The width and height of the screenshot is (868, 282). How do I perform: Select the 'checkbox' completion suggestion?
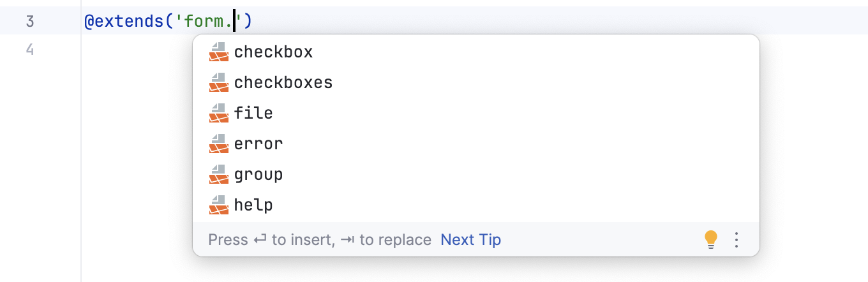pyautogui.click(x=273, y=52)
